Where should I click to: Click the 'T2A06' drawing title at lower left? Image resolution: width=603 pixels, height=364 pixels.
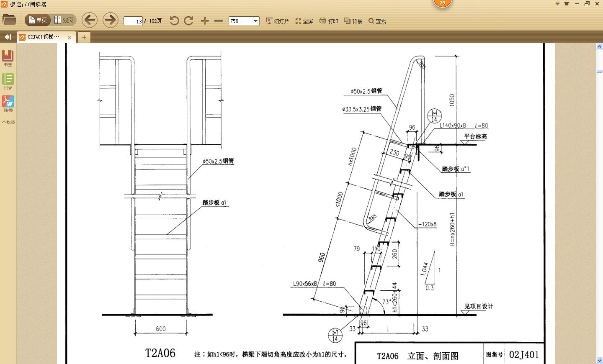[x=160, y=353]
